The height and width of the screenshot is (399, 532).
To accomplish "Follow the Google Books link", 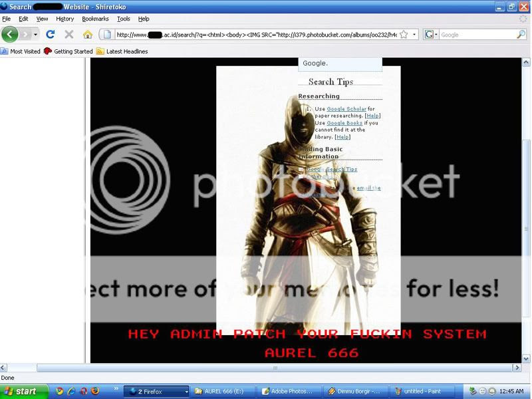I will coord(344,123).
